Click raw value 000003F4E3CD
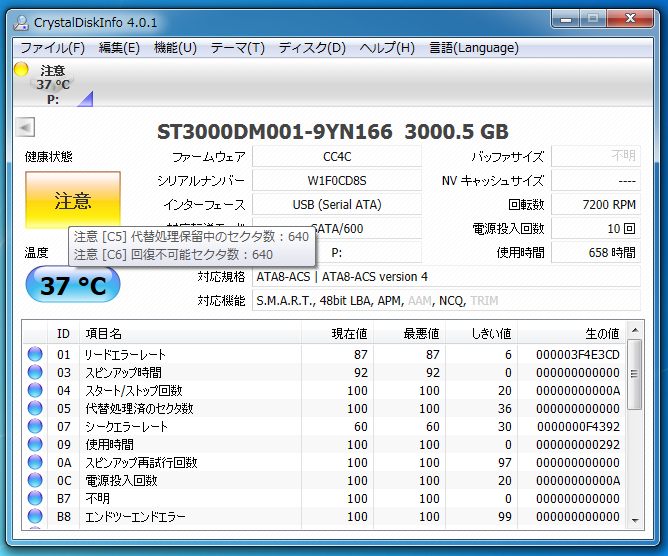 pyautogui.click(x=578, y=354)
